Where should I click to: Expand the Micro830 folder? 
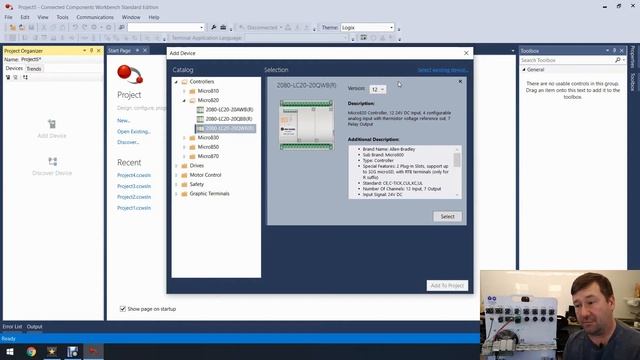[x=184, y=138]
